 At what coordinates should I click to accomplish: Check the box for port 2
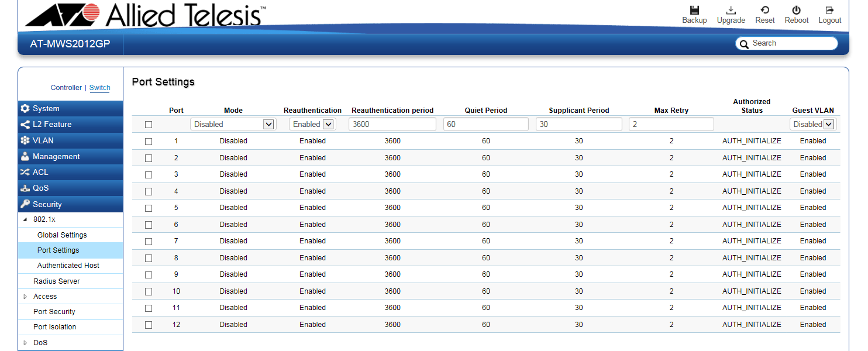[x=149, y=158]
